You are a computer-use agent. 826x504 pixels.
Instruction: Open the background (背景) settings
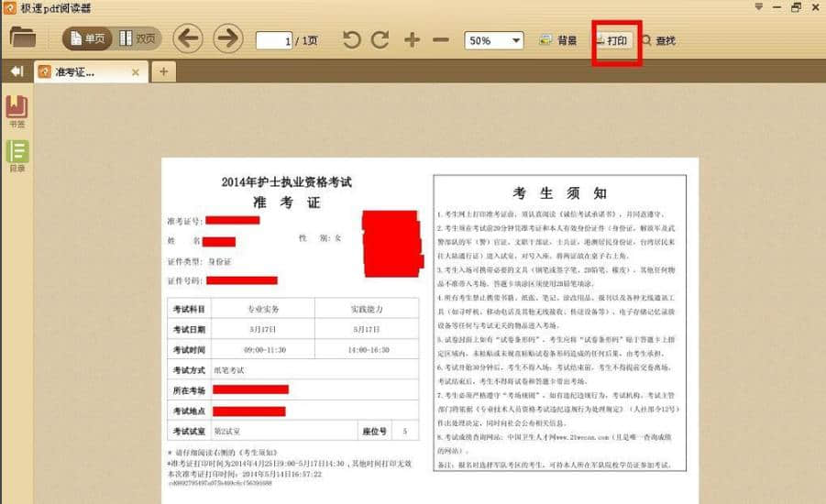coord(558,40)
